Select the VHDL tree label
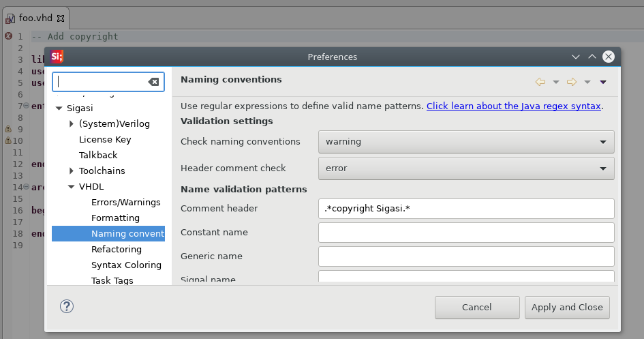The image size is (644, 339). tap(91, 187)
